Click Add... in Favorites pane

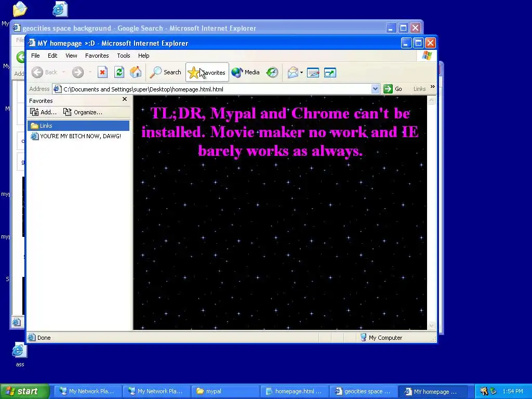point(43,112)
